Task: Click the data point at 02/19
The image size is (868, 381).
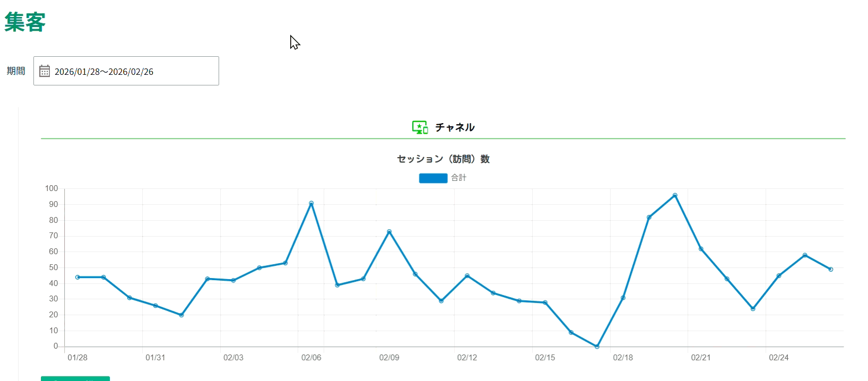Action: (649, 217)
